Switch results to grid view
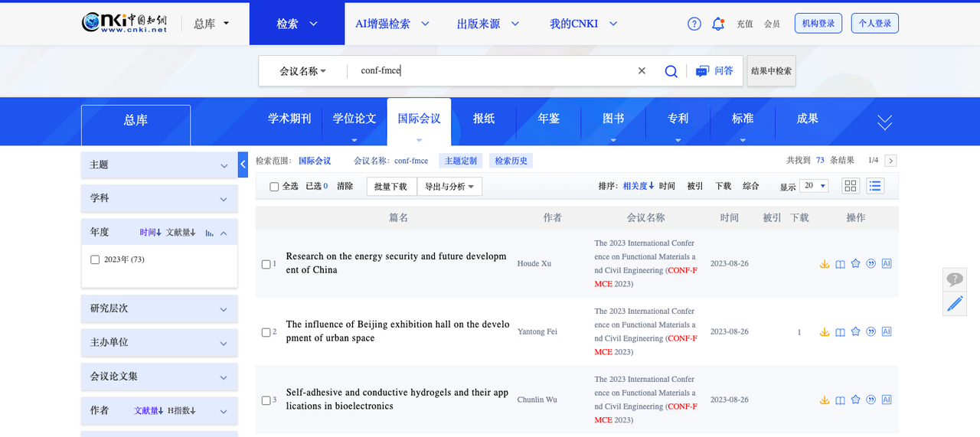This screenshot has height=437, width=980. [x=851, y=186]
